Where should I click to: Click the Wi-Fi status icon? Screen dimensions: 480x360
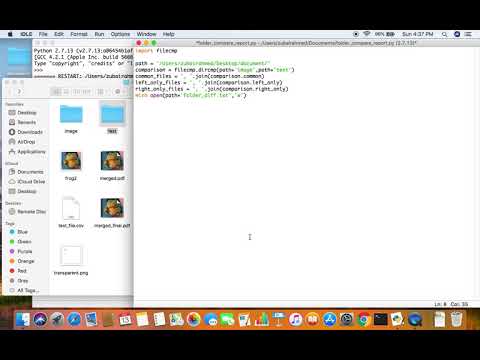(367, 34)
